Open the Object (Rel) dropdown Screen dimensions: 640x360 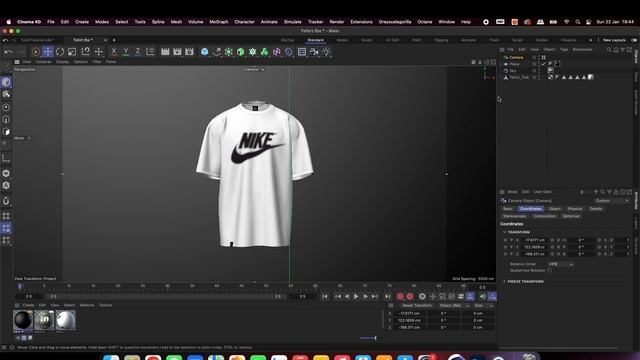pos(454,305)
